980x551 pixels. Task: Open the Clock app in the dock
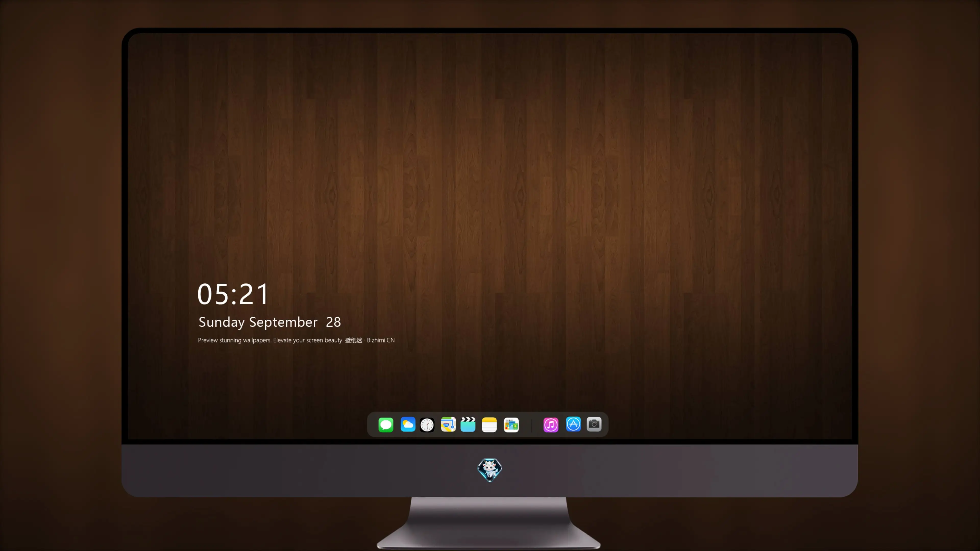[x=427, y=424]
